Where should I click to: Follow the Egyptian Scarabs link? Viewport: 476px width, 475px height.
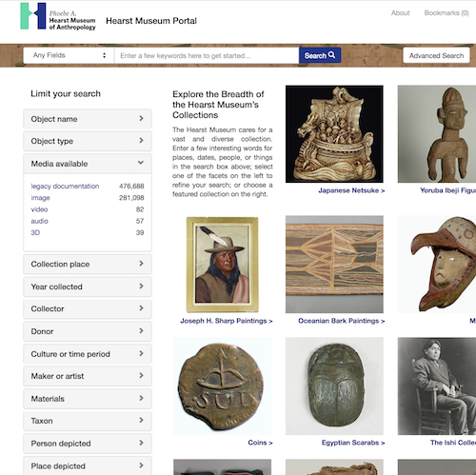353,443
